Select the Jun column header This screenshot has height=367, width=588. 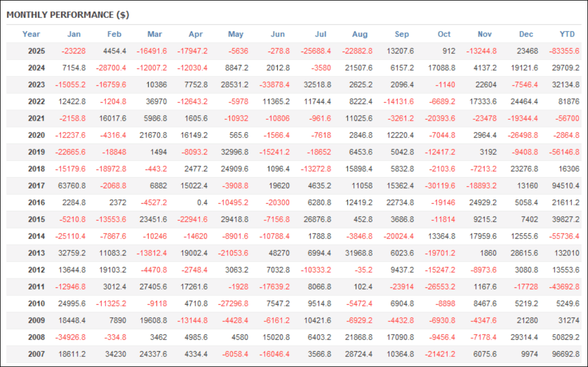click(277, 34)
